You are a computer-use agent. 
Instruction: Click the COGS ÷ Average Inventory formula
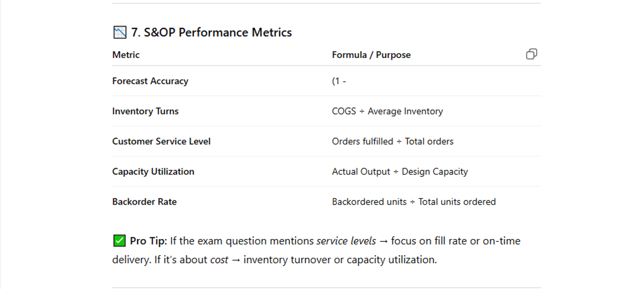(x=387, y=111)
